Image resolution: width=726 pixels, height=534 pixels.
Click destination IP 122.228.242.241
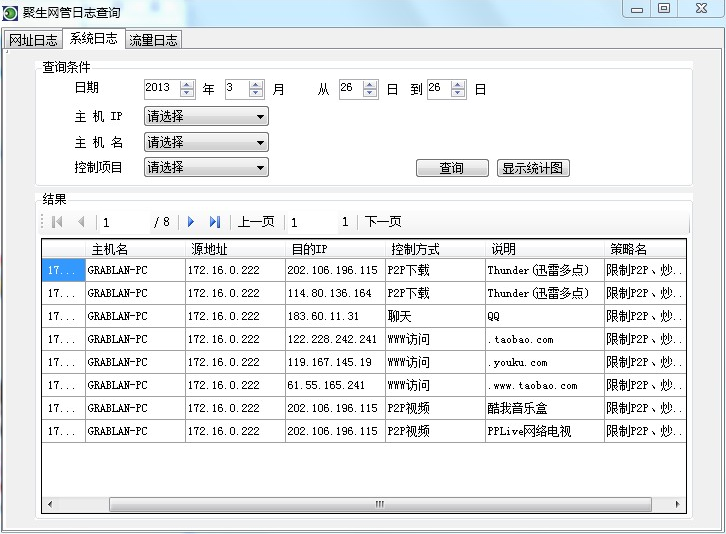click(335, 339)
